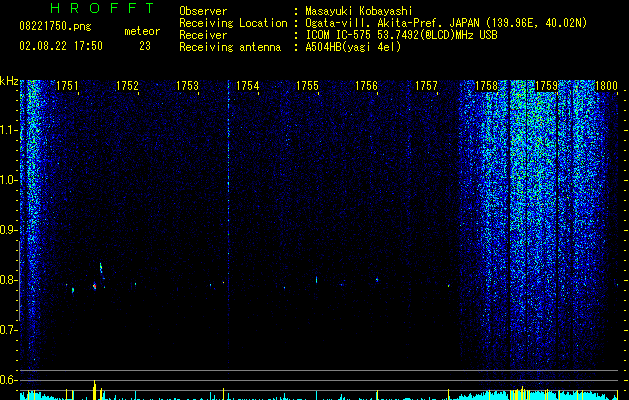This screenshot has width=629, height=400.
Task: Click the 0.6 kHz axis label
Action: [8, 380]
